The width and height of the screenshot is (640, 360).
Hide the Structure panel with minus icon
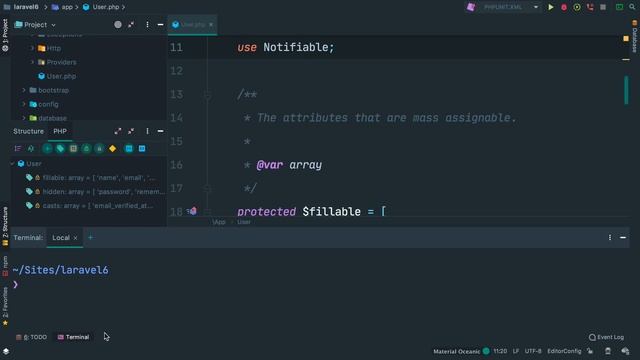pos(160,131)
